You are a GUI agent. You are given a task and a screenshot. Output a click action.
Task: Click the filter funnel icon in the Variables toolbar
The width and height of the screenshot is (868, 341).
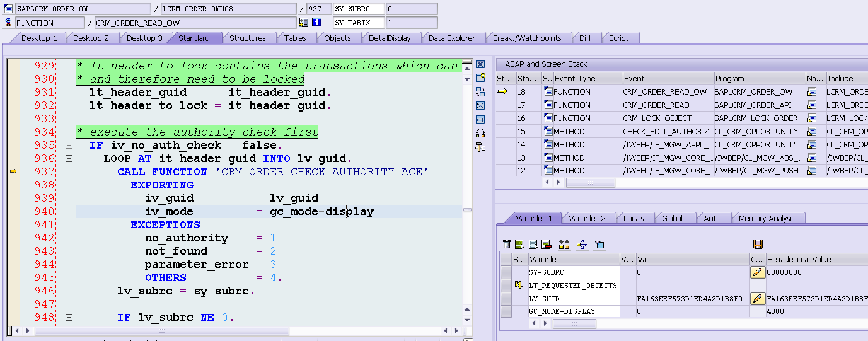point(599,244)
